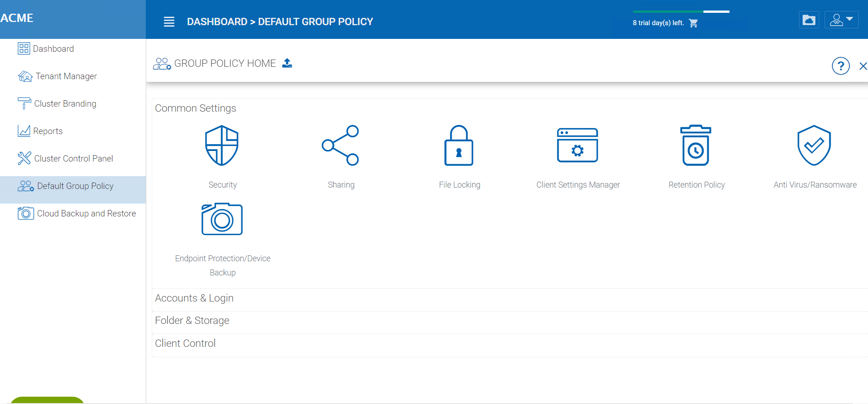Screen dimensions: 868x404
Task: Click the green button at sidebar bottom
Action: (47, 400)
